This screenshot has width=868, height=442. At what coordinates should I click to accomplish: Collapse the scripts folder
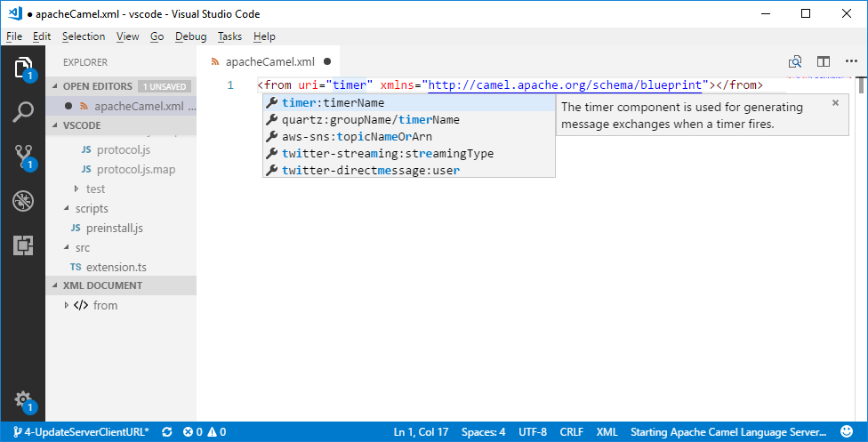point(67,208)
